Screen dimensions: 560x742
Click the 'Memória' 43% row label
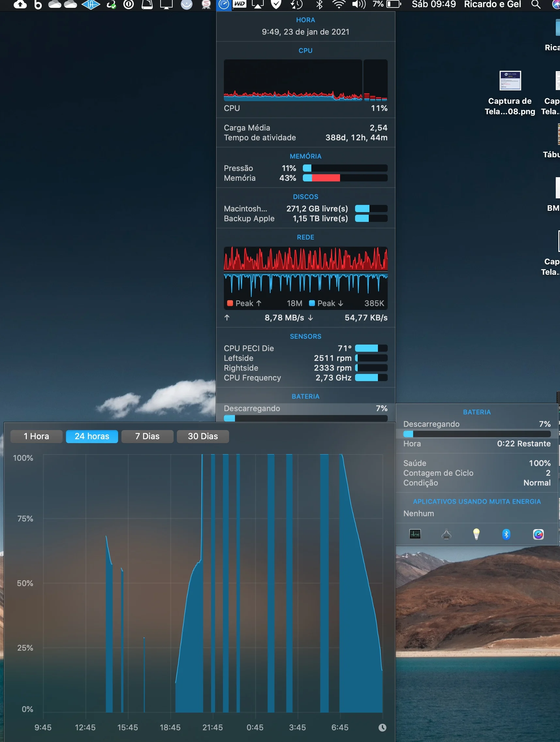pyautogui.click(x=240, y=178)
